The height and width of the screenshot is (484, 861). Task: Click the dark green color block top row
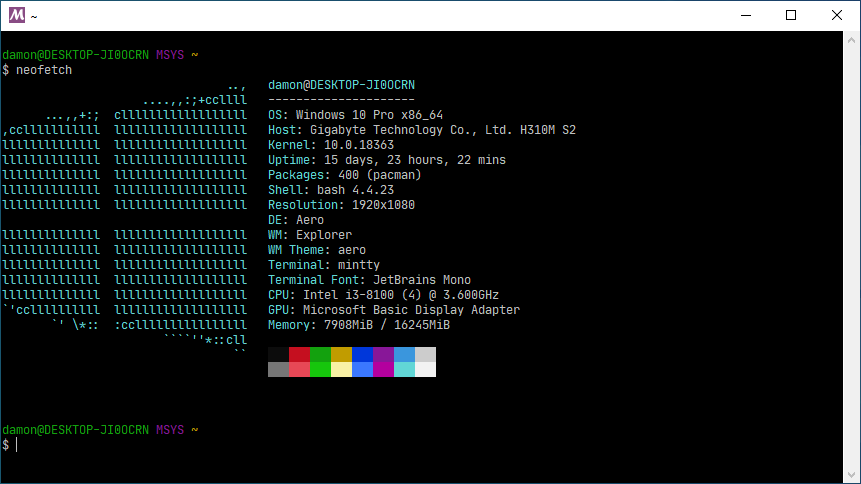pos(320,354)
